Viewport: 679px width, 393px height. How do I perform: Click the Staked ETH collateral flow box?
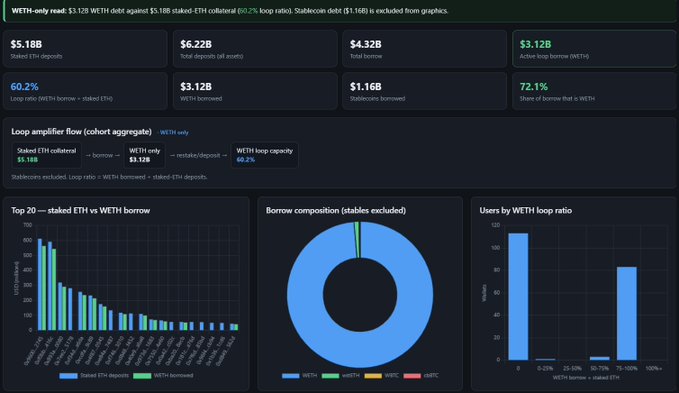tap(46, 155)
